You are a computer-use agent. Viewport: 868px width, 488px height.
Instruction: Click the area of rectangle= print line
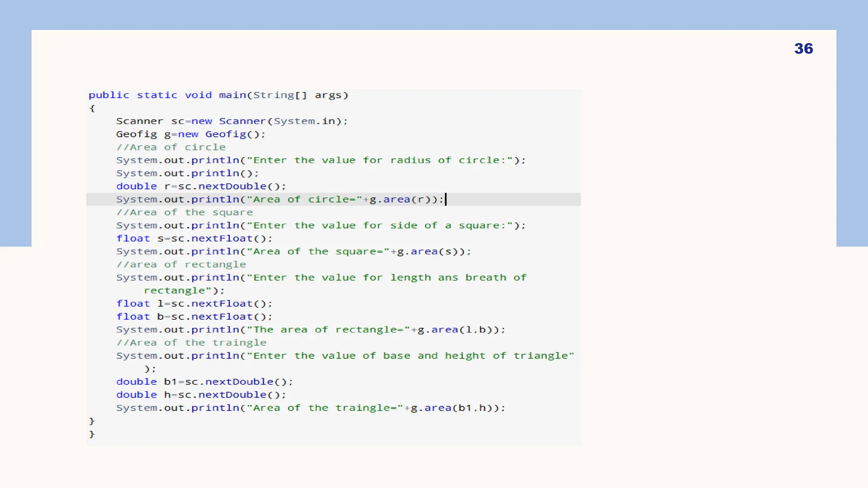(x=311, y=330)
